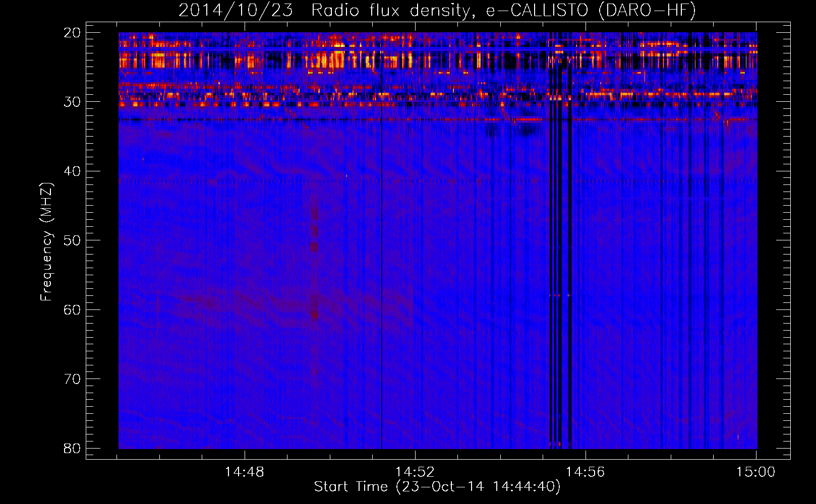Click the 'Start Time (23-Oct-14 14:44:40)' label
816x504 pixels.
pyautogui.click(x=437, y=487)
